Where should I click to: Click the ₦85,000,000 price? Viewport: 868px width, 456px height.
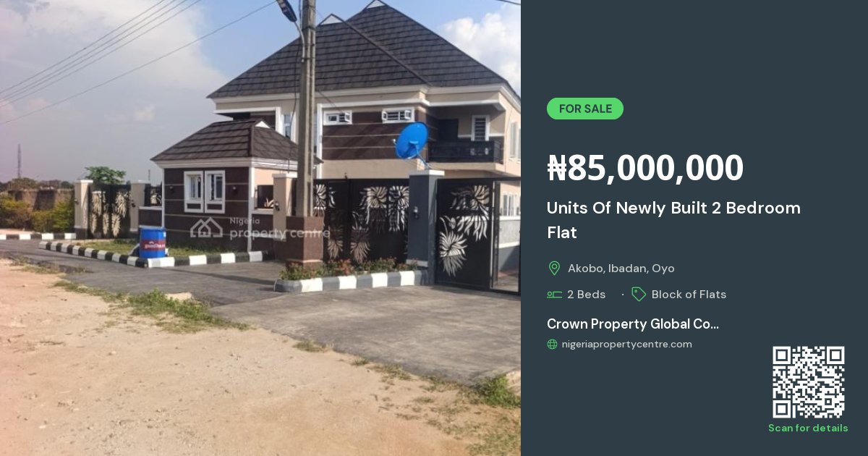(645, 168)
